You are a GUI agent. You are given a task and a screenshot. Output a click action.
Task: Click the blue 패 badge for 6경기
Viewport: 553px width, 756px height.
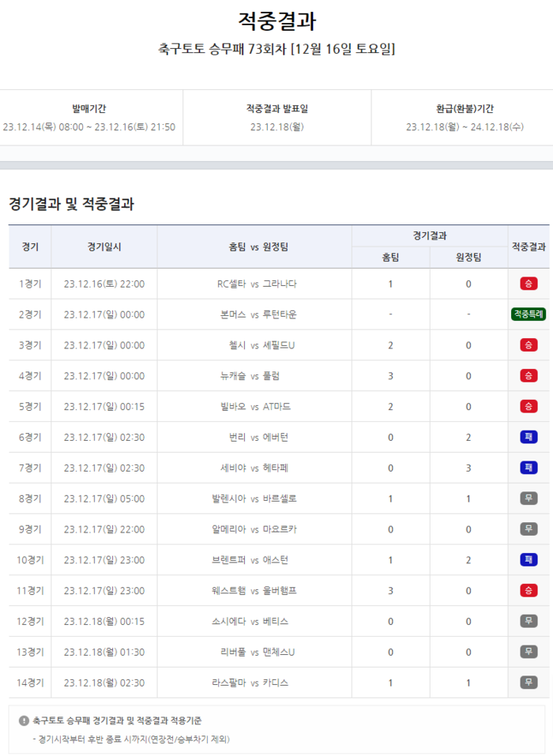pyautogui.click(x=529, y=437)
